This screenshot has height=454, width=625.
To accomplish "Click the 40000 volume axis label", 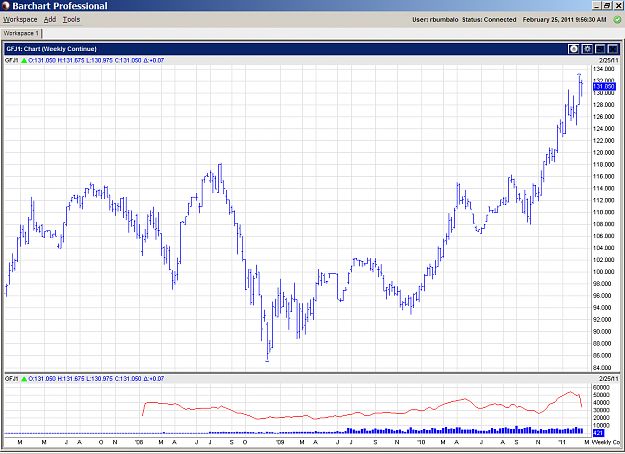I will click(x=601, y=403).
